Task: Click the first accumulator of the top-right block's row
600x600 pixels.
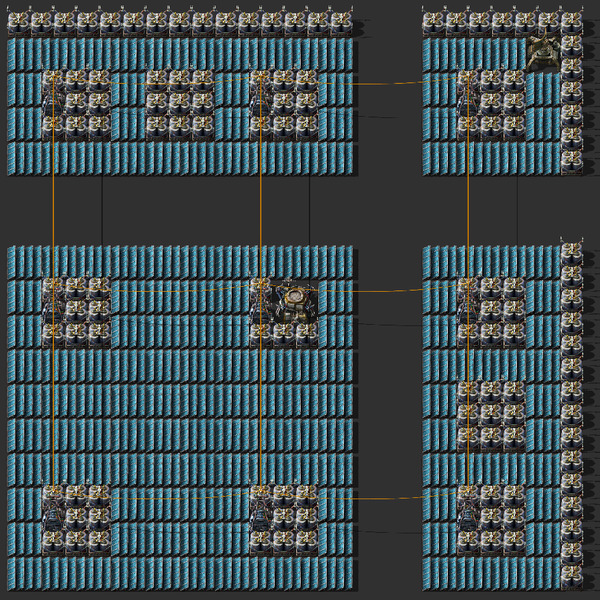Action: (434, 23)
